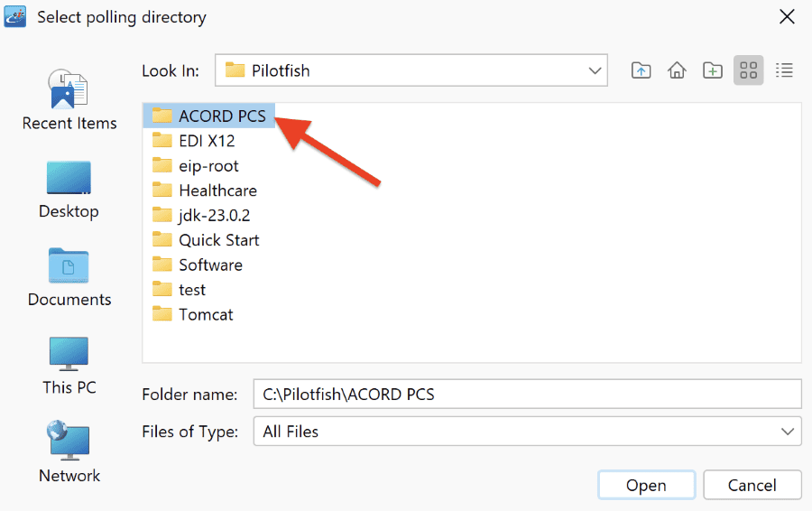Create a new folder icon
Screen dimensions: 812x511
point(713,70)
